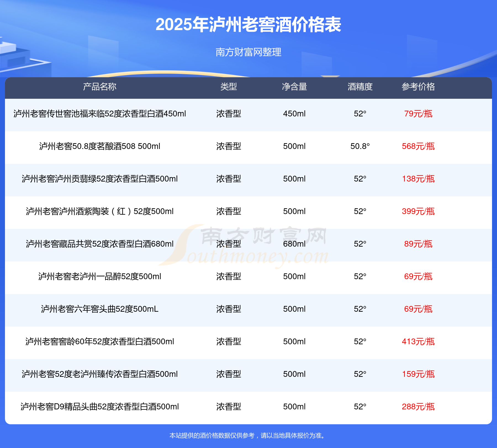497x448 pixels.
Task: Click the price 568元/瓶
Action: pos(418,146)
